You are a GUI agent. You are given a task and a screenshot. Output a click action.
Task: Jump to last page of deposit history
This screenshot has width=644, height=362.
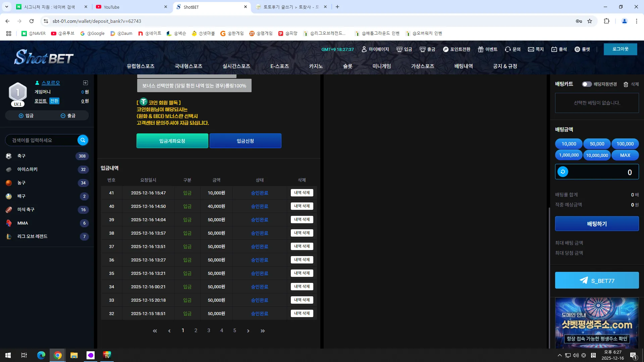[x=263, y=331]
